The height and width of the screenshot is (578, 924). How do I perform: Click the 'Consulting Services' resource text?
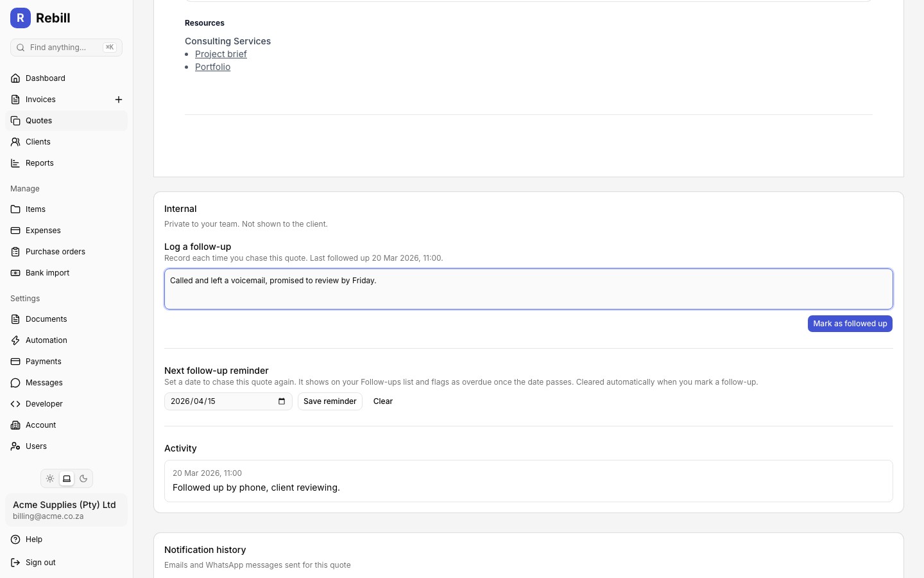[x=228, y=41]
